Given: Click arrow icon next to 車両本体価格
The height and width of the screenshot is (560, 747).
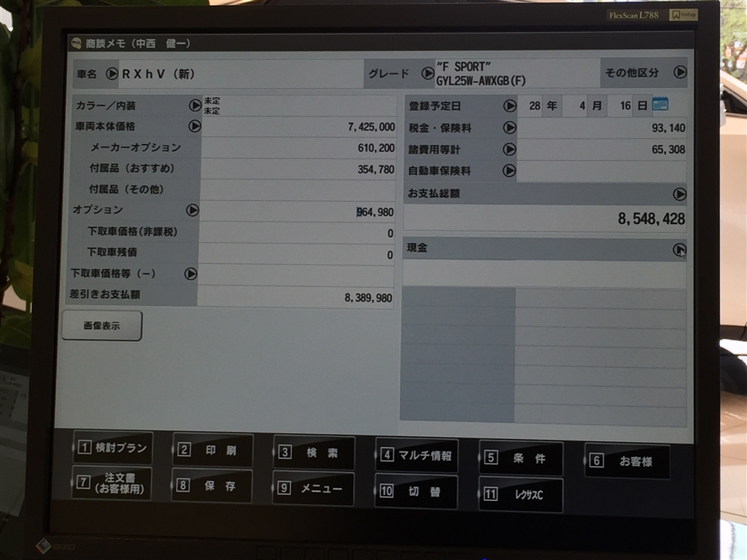Looking at the screenshot, I should pyautogui.click(x=195, y=126).
